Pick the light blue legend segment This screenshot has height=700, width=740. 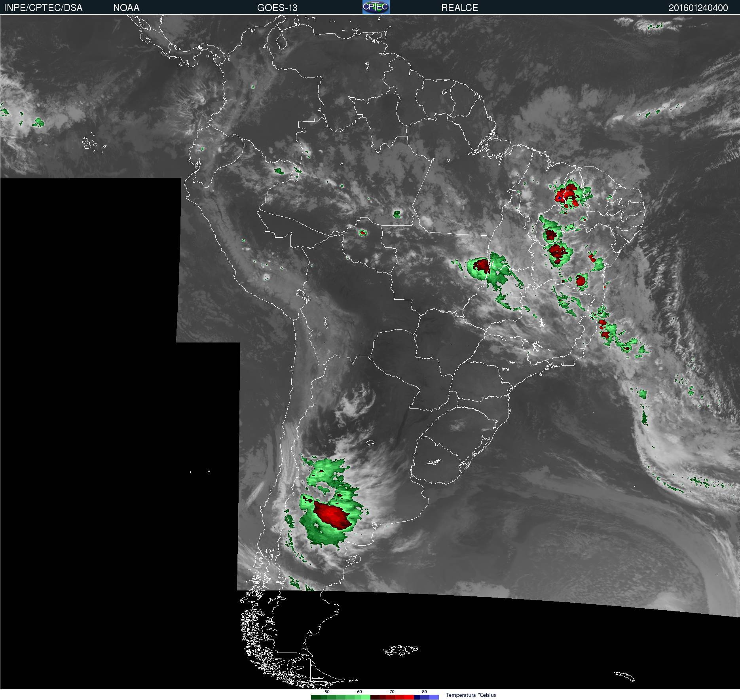434,697
